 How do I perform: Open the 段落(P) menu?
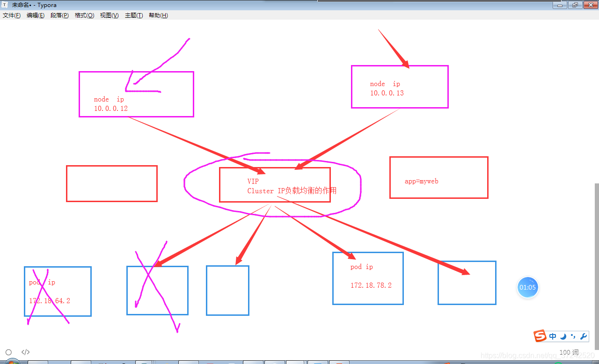pyautogui.click(x=60, y=15)
